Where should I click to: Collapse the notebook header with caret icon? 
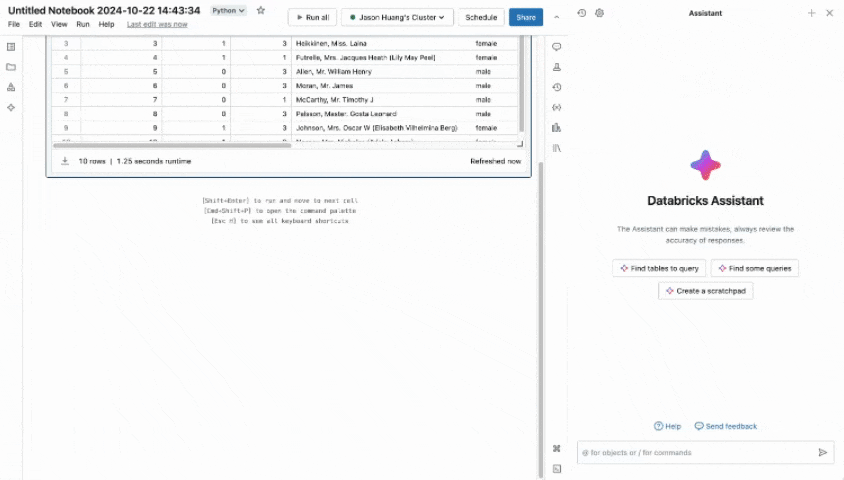click(557, 17)
